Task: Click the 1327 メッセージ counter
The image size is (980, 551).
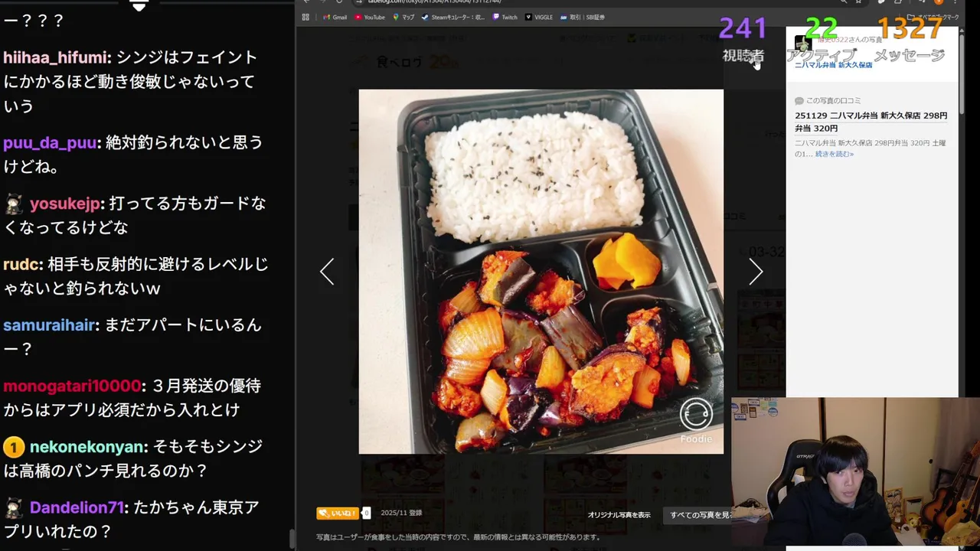Action: click(x=910, y=41)
